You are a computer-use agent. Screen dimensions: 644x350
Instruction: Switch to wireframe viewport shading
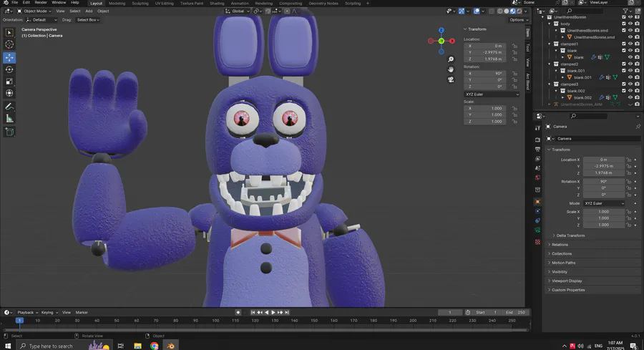pos(500,11)
